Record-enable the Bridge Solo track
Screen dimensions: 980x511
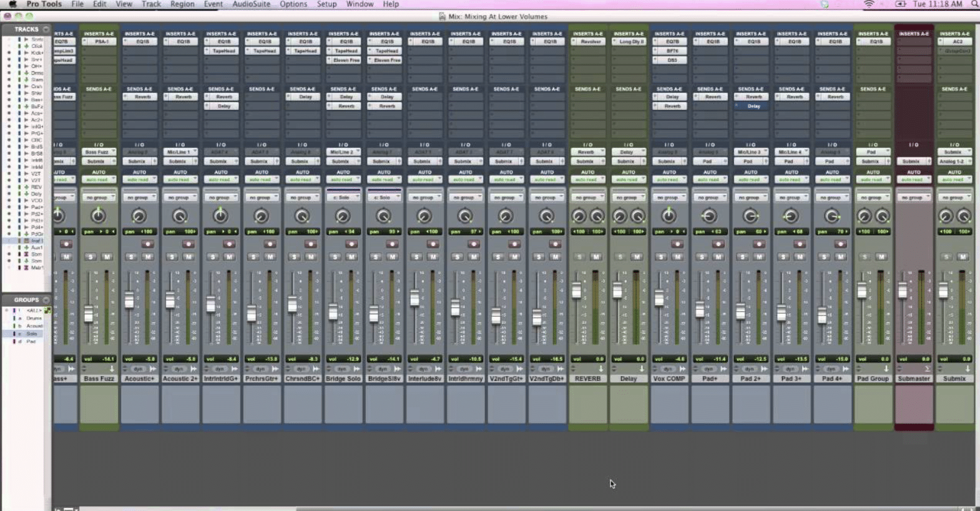(351, 244)
